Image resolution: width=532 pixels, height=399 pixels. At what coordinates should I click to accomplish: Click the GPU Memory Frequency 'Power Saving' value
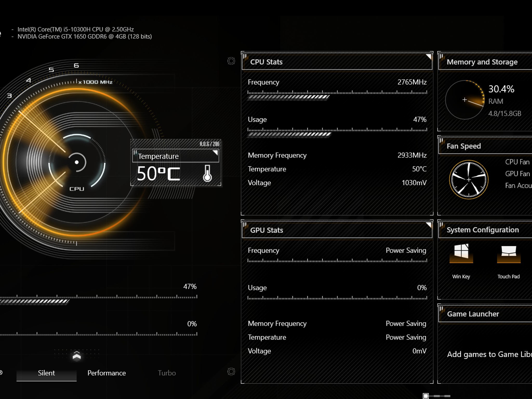tap(406, 324)
